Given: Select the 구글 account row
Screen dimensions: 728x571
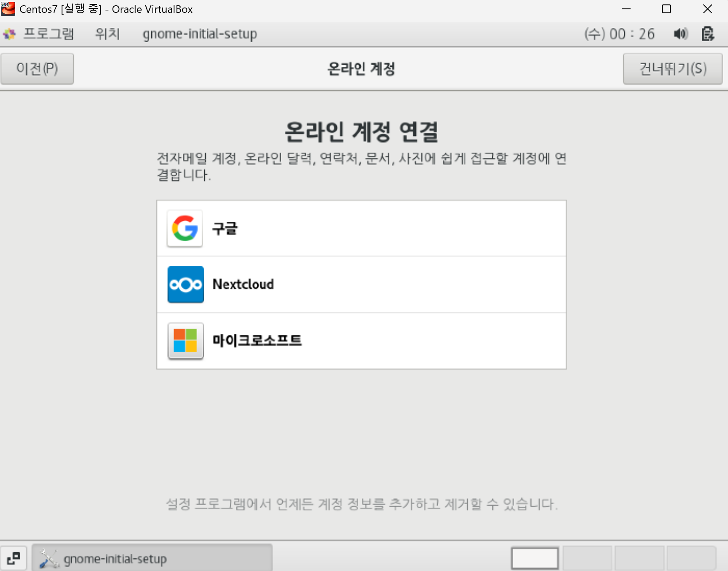Looking at the screenshot, I should (x=362, y=228).
